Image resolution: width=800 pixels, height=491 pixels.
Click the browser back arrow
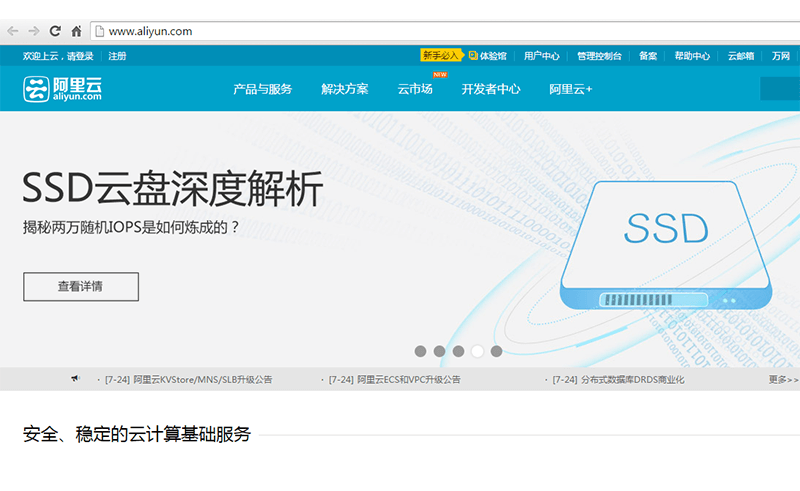click(13, 31)
